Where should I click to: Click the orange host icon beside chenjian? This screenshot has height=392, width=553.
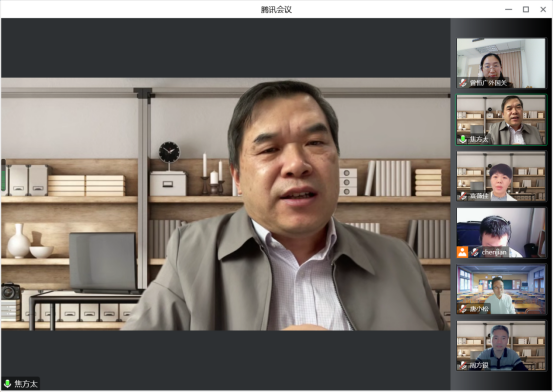coord(462,252)
